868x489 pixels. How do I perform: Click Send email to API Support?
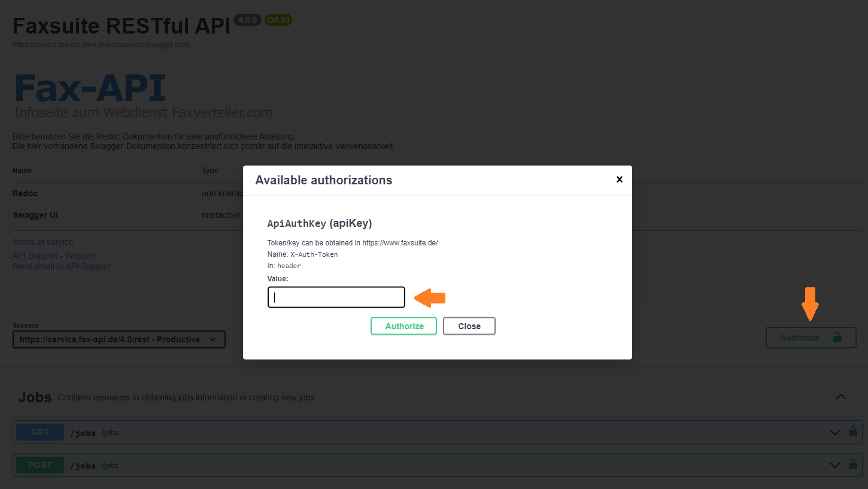[x=62, y=266]
